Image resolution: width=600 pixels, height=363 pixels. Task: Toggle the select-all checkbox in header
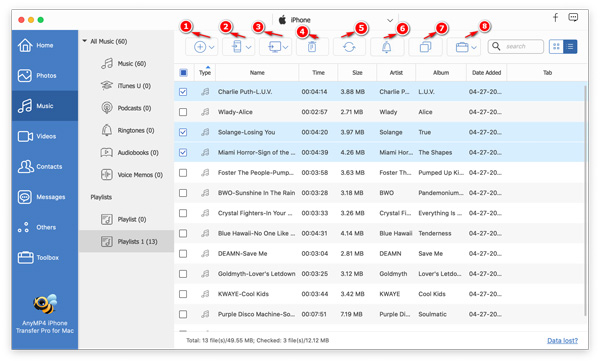click(183, 72)
